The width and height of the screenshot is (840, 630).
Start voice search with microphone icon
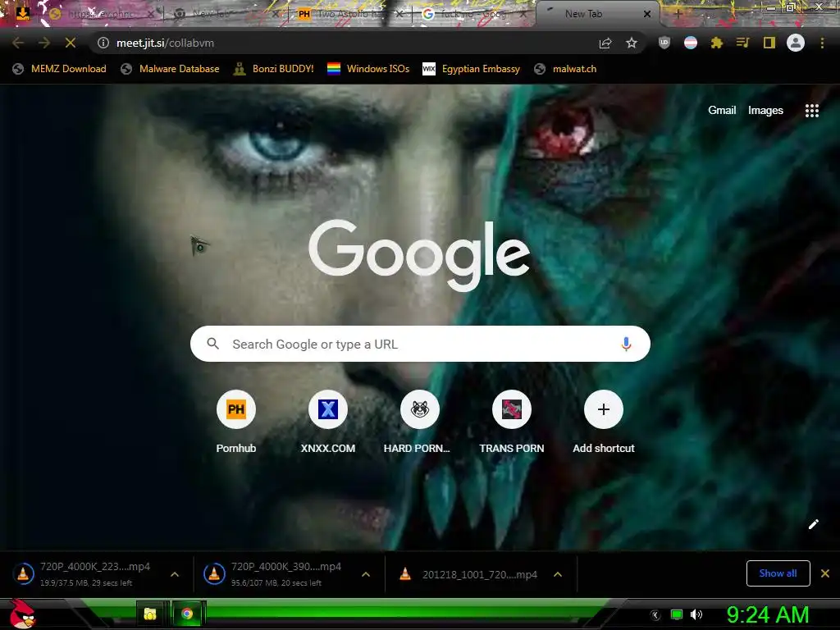(626, 344)
